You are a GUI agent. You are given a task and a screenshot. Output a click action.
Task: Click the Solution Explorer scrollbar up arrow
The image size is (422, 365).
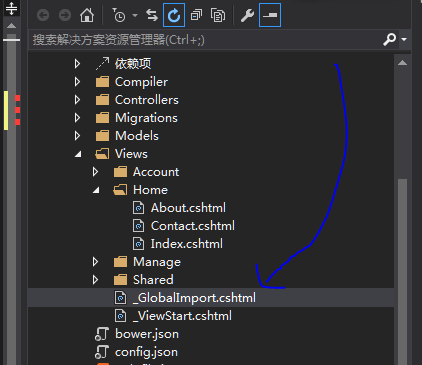click(x=402, y=63)
